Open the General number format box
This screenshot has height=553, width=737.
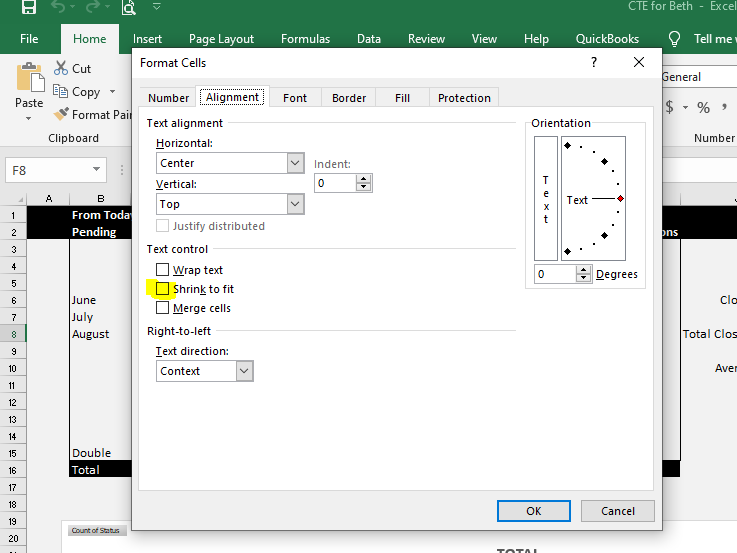point(699,77)
